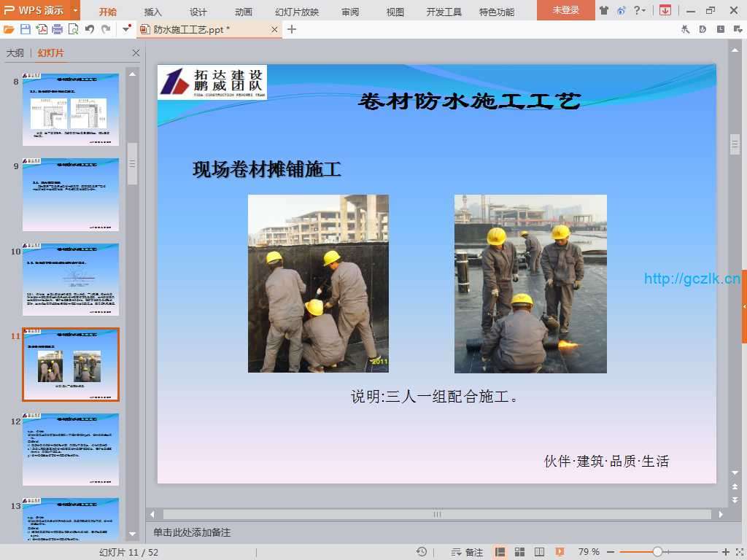
Task: Start slideshow from status bar play icon
Action: pos(560,552)
